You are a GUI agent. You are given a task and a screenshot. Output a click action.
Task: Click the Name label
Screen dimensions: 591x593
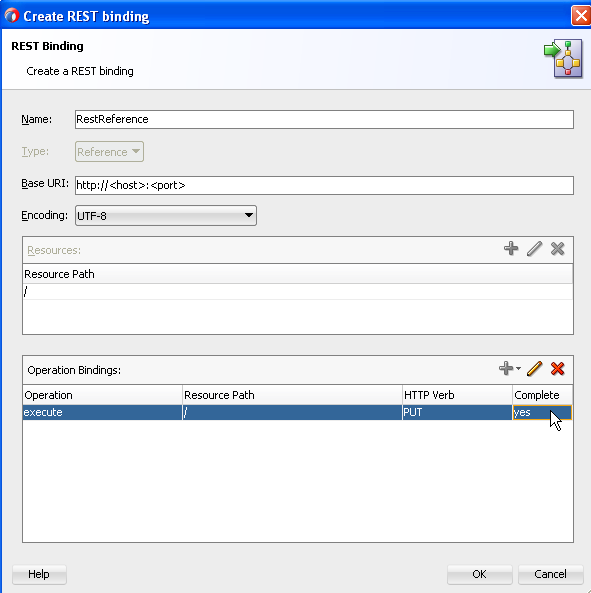pyautogui.click(x=37, y=120)
